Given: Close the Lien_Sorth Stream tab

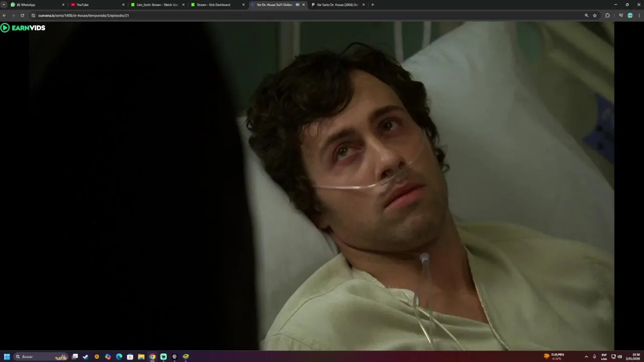Looking at the screenshot, I should click(x=183, y=5).
